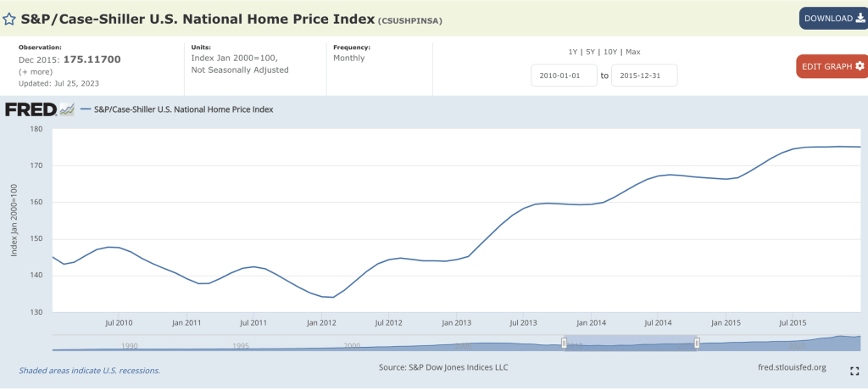Click the FRED logo icon
The image size is (868, 391).
tap(39, 109)
